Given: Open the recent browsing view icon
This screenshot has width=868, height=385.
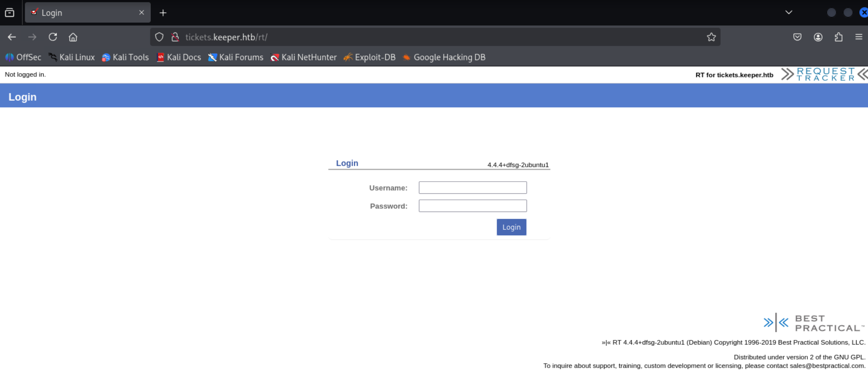Looking at the screenshot, I should tap(10, 13).
